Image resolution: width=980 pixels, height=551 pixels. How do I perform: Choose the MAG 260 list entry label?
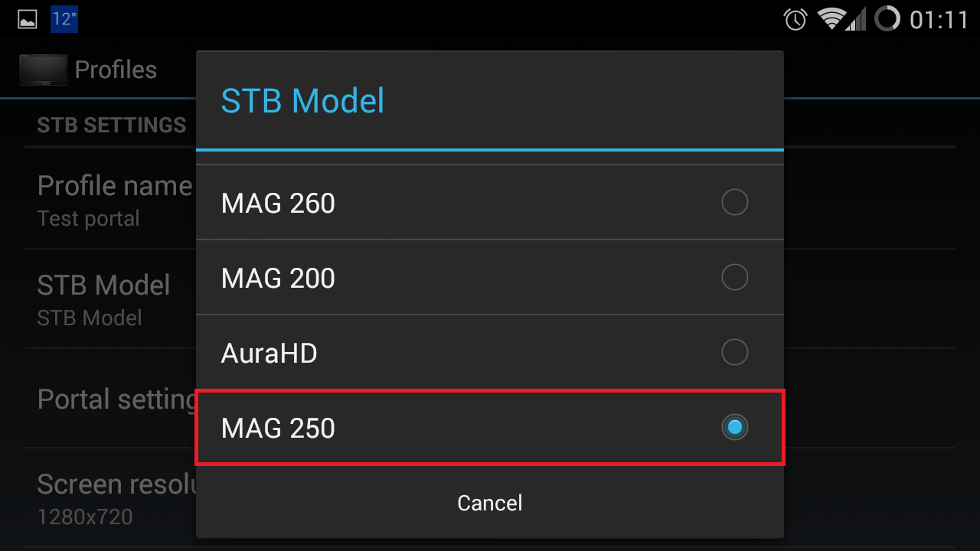(278, 203)
